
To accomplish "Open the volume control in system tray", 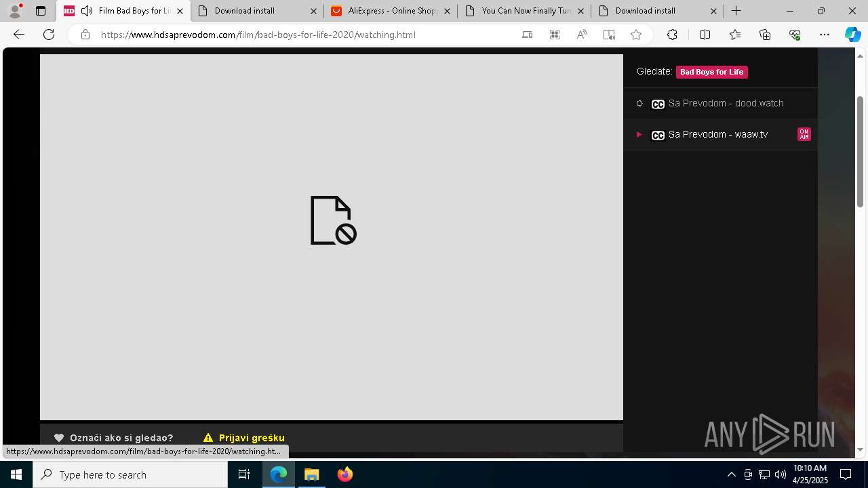I will pyautogui.click(x=780, y=474).
